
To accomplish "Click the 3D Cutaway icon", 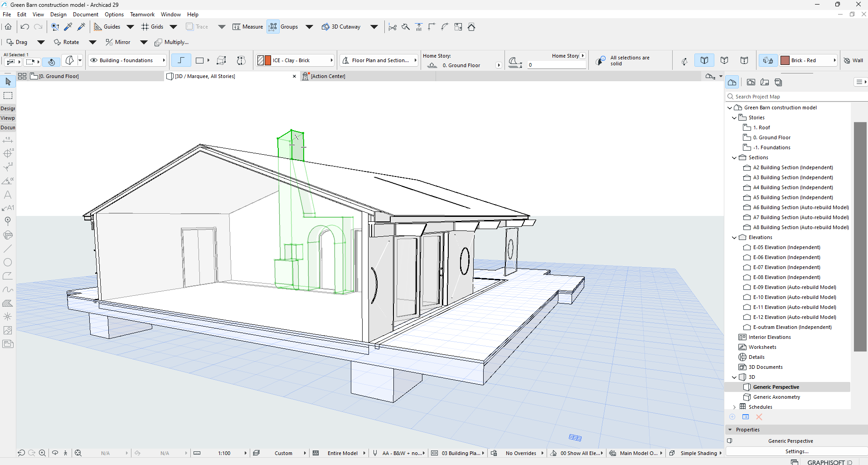I will tap(325, 27).
